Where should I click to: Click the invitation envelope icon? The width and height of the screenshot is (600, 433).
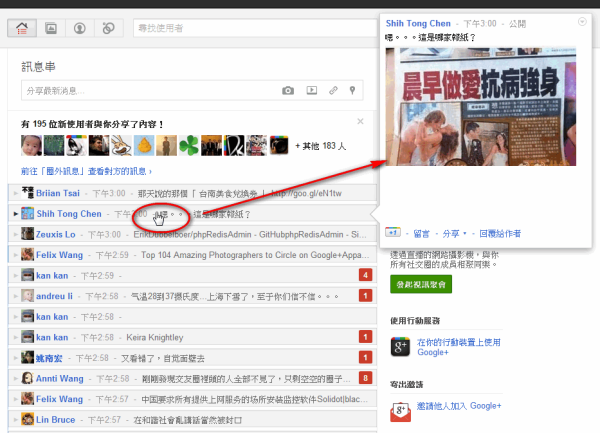click(x=400, y=412)
